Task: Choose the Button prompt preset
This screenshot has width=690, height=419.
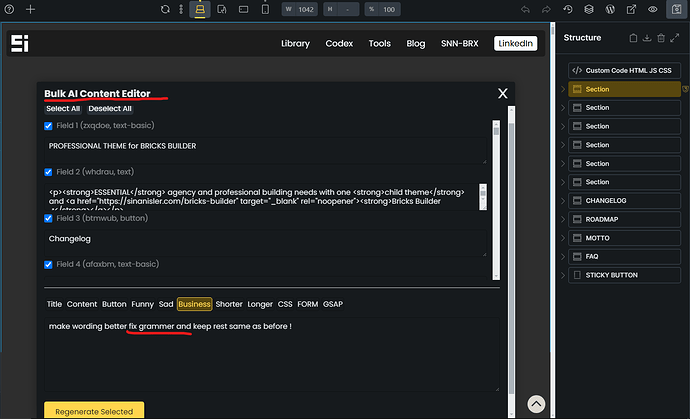Action: 114,304
